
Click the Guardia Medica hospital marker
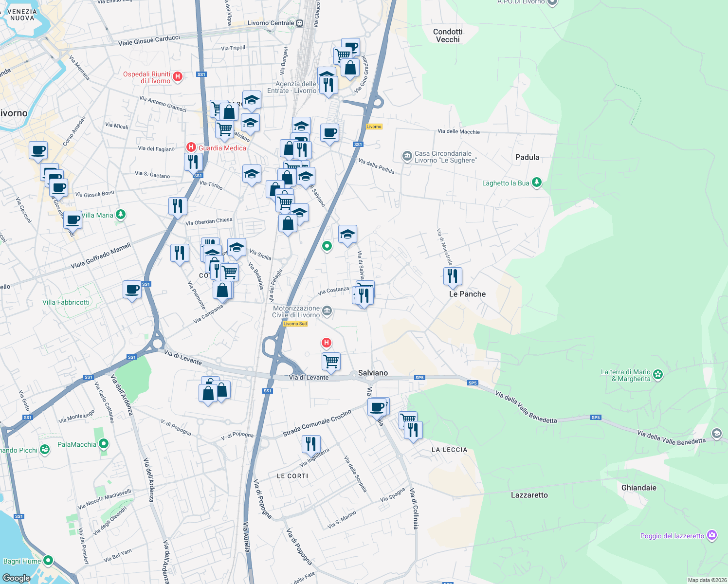pos(191,147)
